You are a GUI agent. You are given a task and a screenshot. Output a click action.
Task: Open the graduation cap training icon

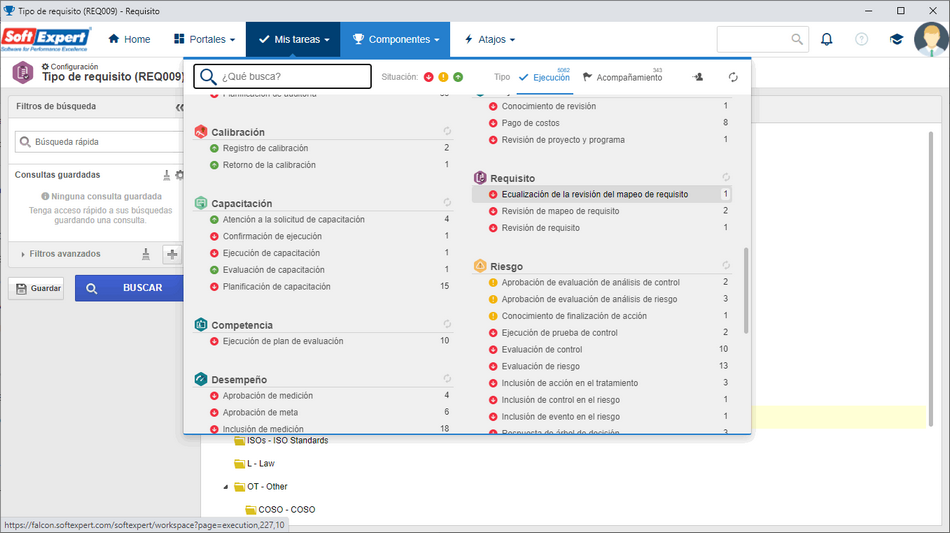tap(896, 39)
